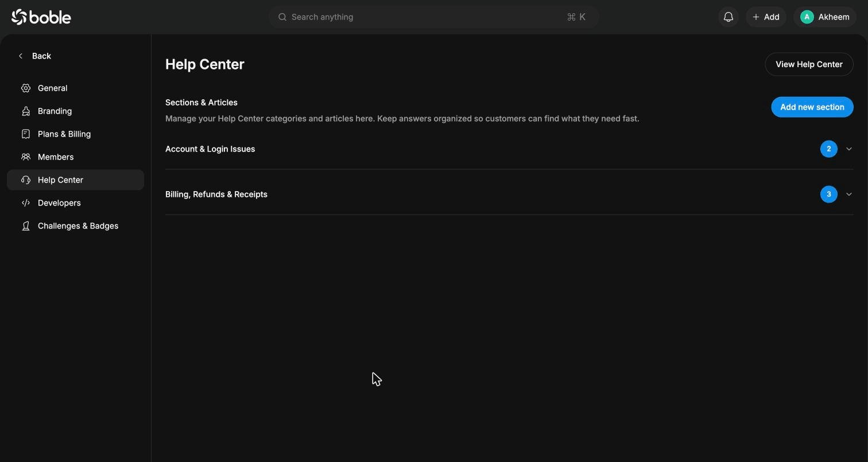Image resolution: width=868 pixels, height=462 pixels.
Task: Go to Plans & Billing
Action: point(75,134)
